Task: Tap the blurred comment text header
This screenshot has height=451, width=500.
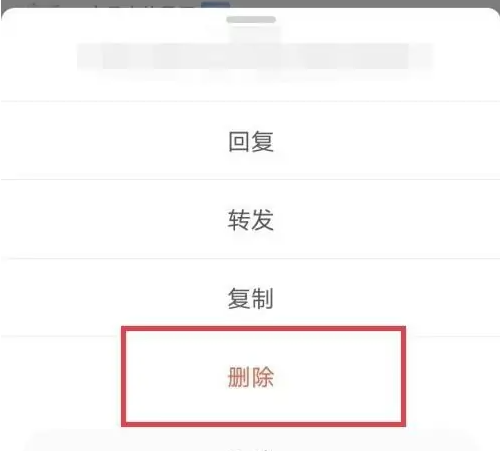Action: 255,57
